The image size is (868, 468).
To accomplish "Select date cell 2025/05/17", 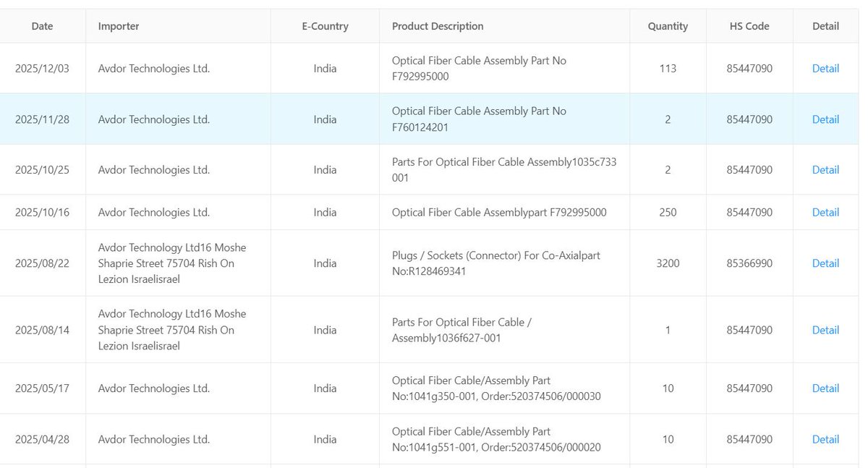I will tap(42, 388).
